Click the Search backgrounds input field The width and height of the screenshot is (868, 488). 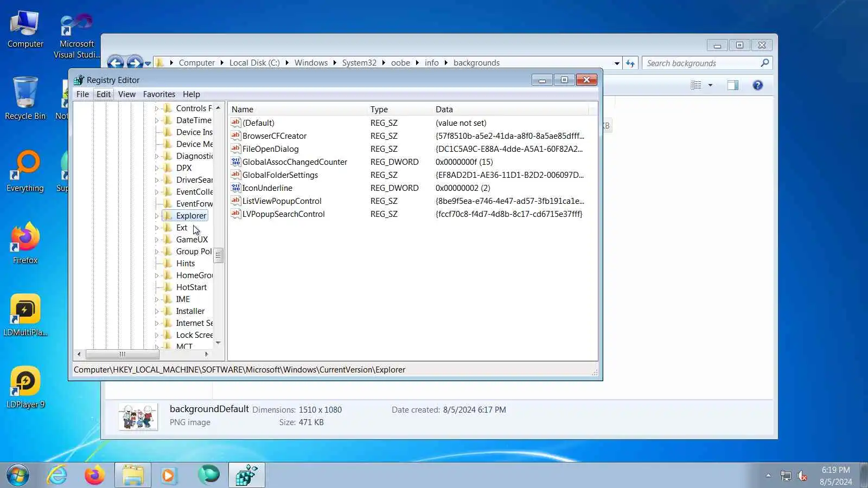[x=702, y=63]
